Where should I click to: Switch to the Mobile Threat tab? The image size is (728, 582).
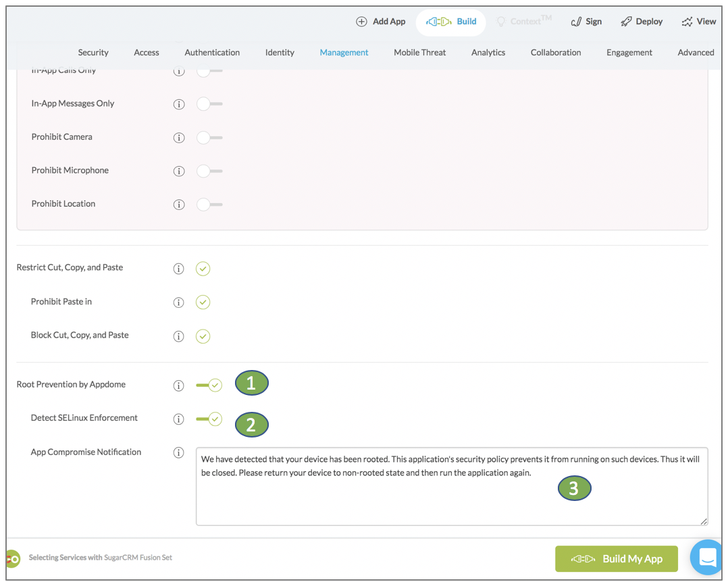419,53
